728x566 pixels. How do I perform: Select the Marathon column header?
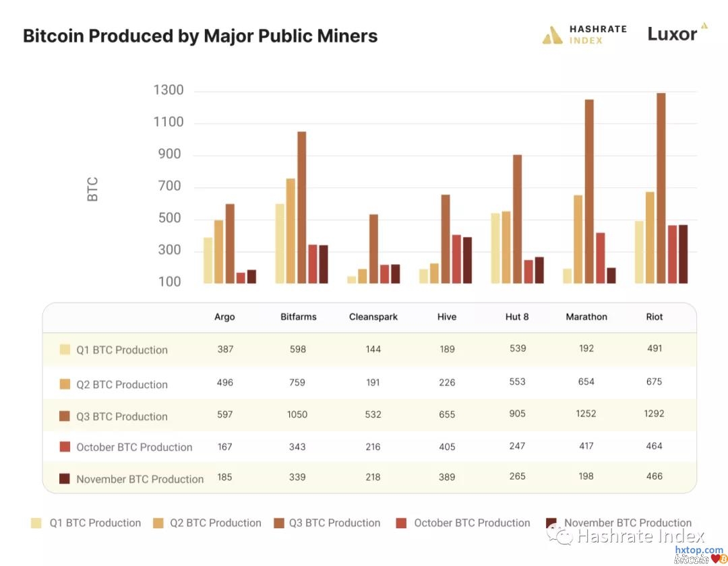pos(586,317)
